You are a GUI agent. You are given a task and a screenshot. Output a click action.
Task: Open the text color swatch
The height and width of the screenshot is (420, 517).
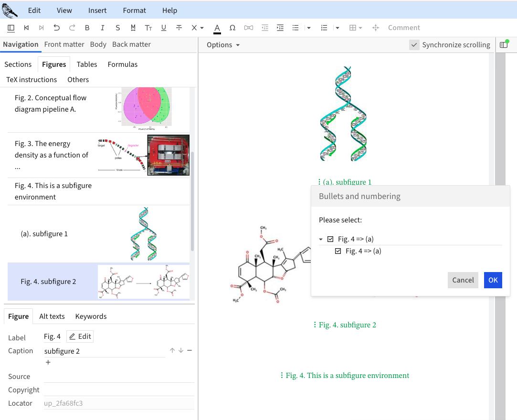point(217,29)
